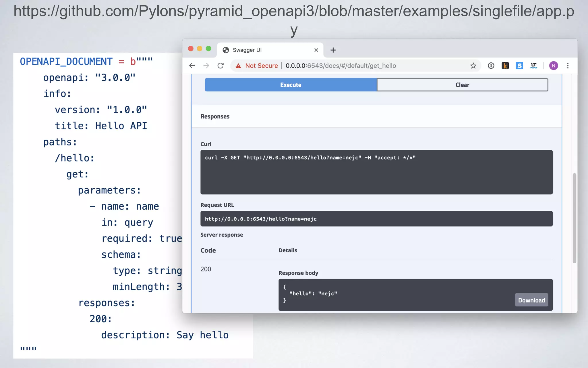Click the title: Hello API line
Screen dimensions: 588x368
click(101, 126)
